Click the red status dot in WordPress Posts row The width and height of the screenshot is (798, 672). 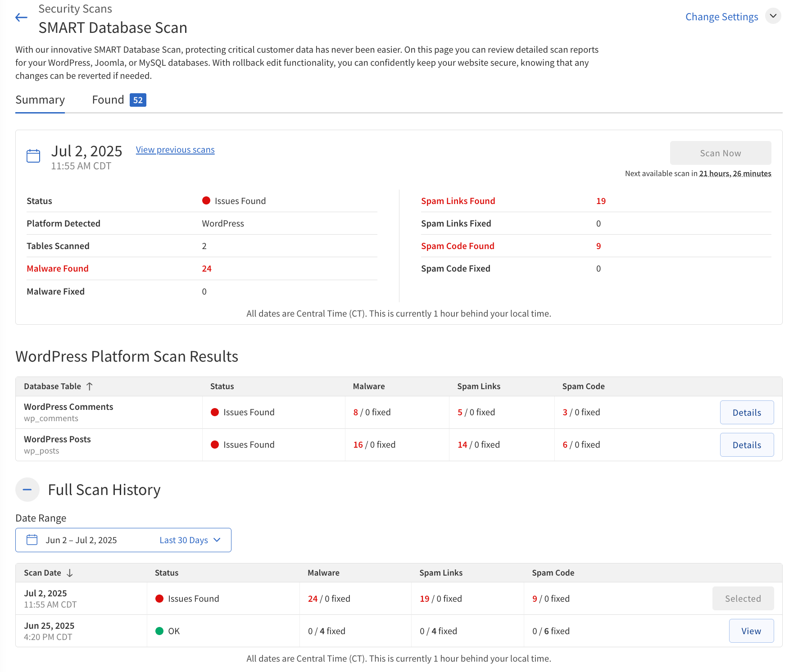click(215, 445)
